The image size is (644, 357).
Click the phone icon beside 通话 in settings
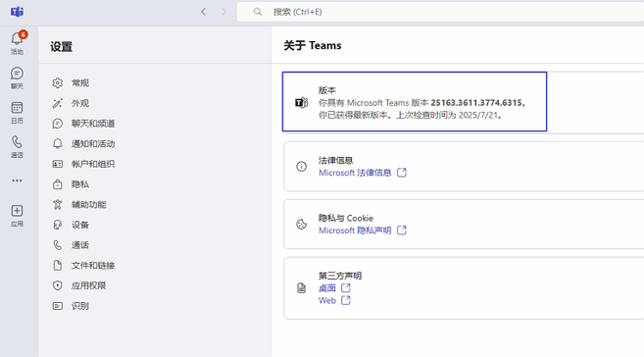58,245
